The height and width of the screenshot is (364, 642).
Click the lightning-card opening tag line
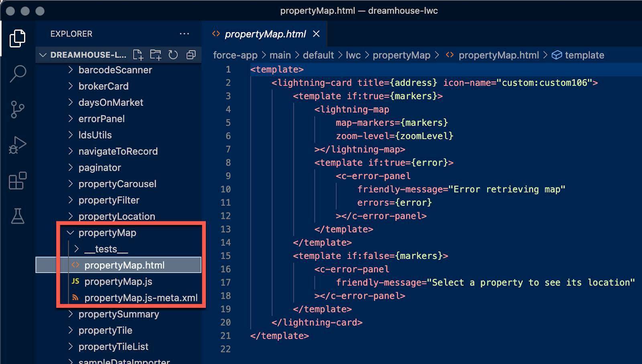tap(435, 83)
